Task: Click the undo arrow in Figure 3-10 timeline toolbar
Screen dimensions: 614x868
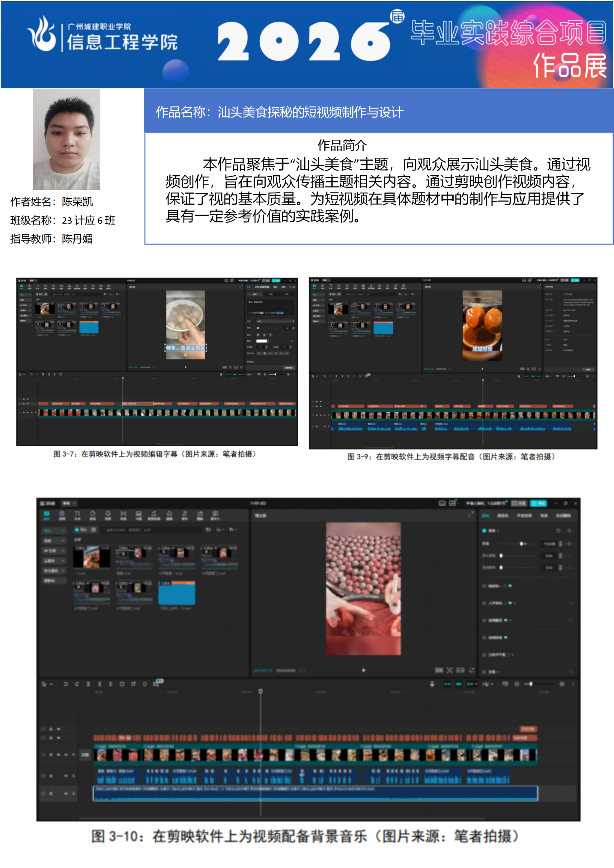Action: tap(65, 684)
